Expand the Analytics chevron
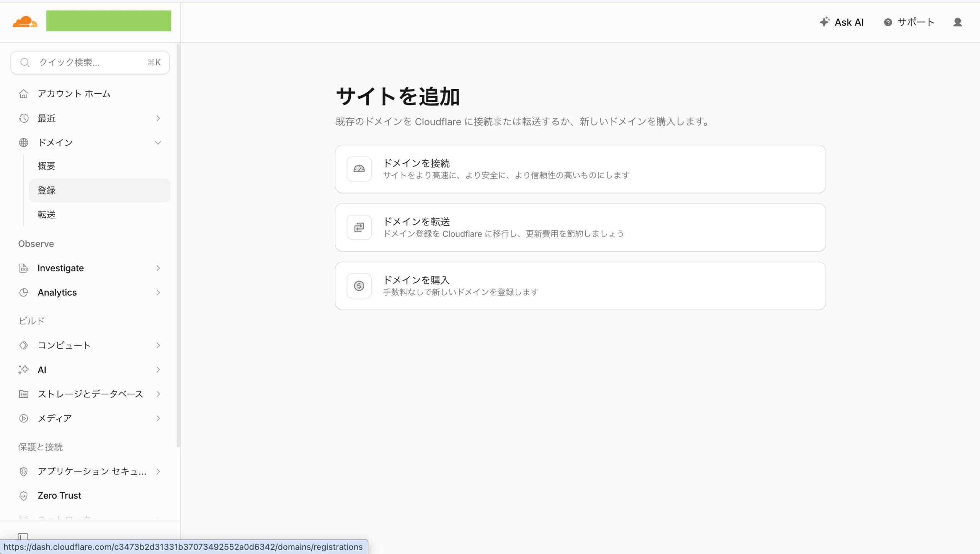This screenshot has height=554, width=980. tap(158, 293)
